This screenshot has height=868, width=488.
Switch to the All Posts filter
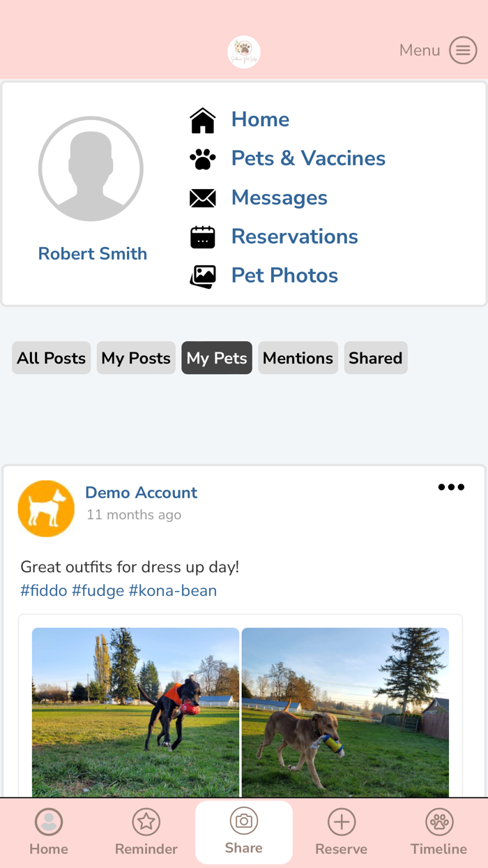pos(51,358)
